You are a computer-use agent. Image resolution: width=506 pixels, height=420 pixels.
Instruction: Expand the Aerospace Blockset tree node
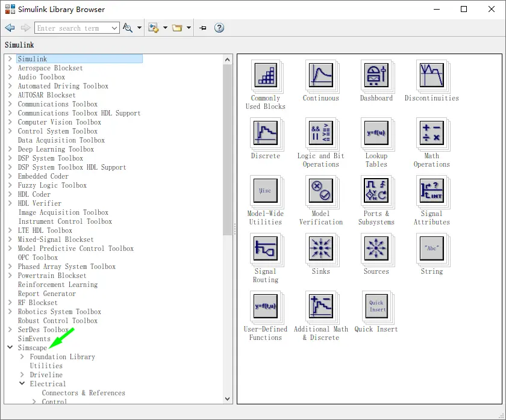tap(10, 67)
